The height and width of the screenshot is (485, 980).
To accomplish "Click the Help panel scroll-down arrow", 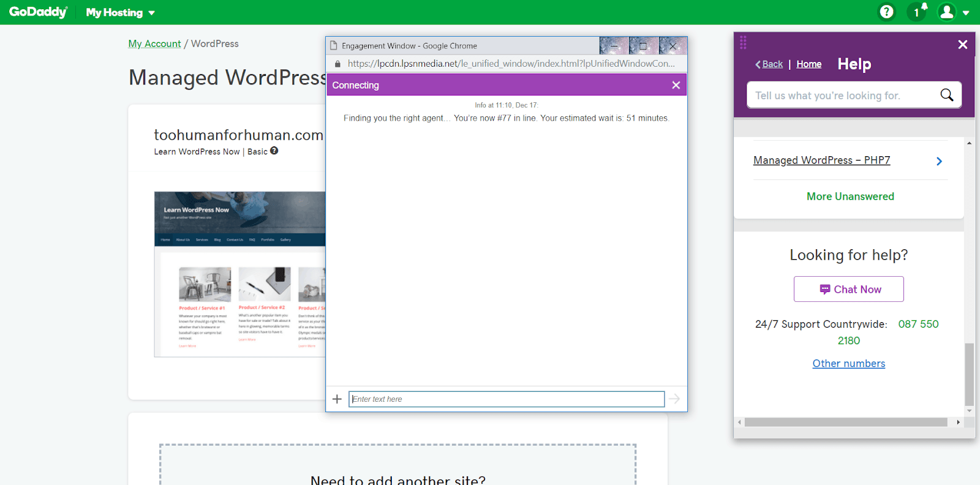I will pyautogui.click(x=969, y=410).
